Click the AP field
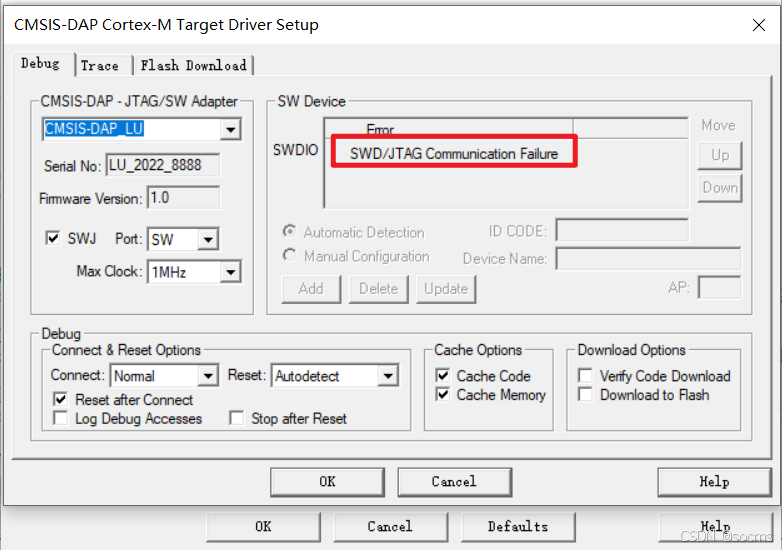 pyautogui.click(x=719, y=288)
